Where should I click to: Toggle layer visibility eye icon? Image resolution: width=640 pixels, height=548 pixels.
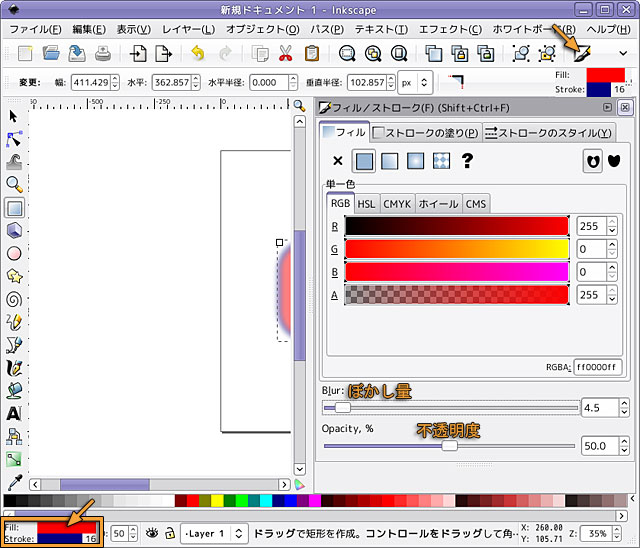click(153, 534)
